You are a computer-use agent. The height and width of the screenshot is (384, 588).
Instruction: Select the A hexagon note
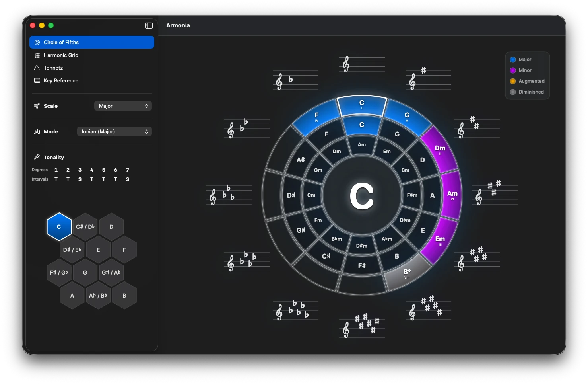click(x=72, y=296)
